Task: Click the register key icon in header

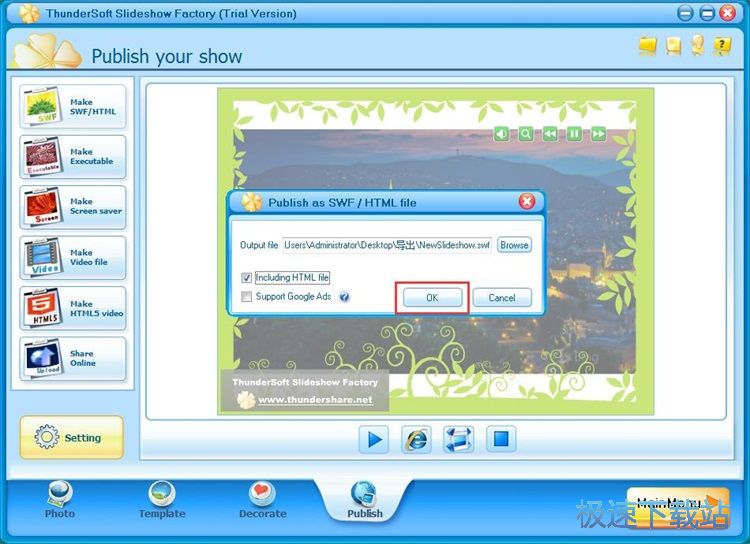Action: coord(697,45)
